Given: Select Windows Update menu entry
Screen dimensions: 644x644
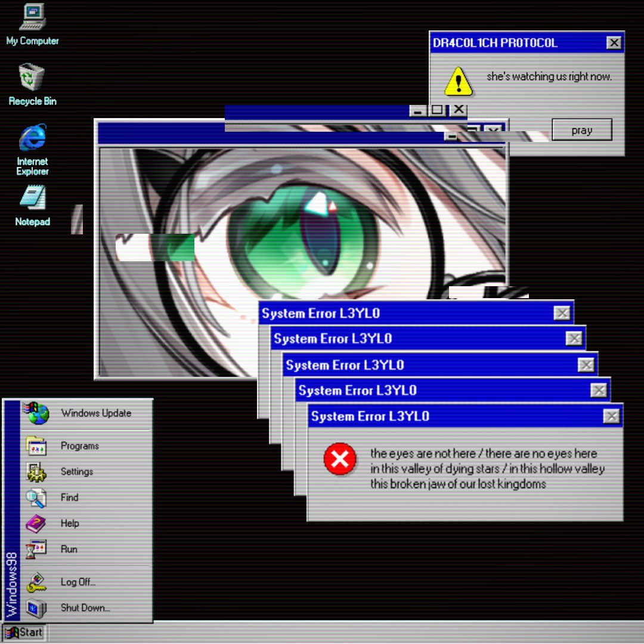Looking at the screenshot, I should (x=87, y=413).
